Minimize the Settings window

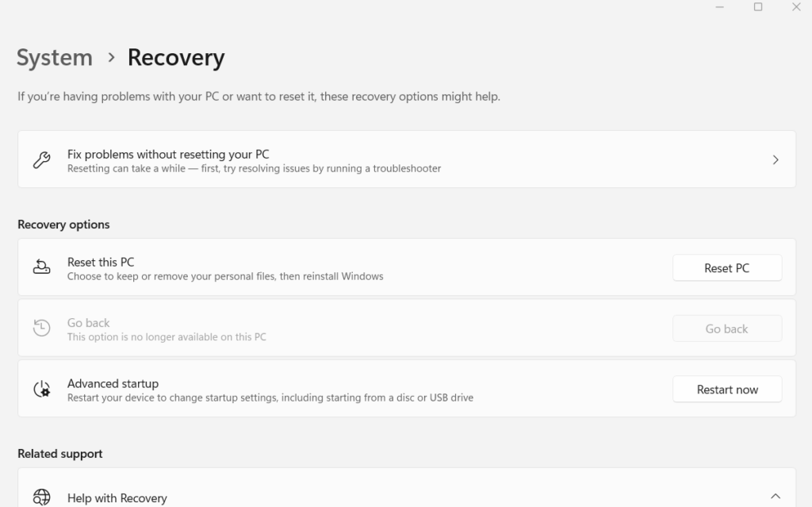point(719,7)
